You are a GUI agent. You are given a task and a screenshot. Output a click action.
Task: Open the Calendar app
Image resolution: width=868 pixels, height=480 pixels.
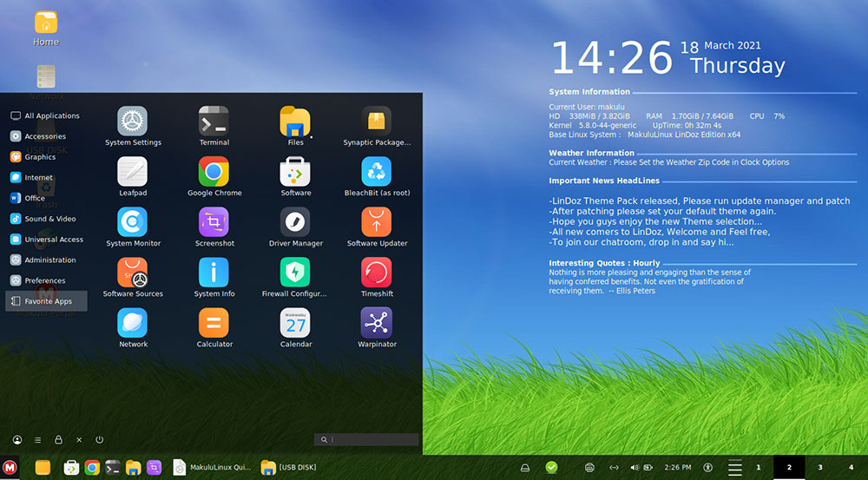point(296,328)
